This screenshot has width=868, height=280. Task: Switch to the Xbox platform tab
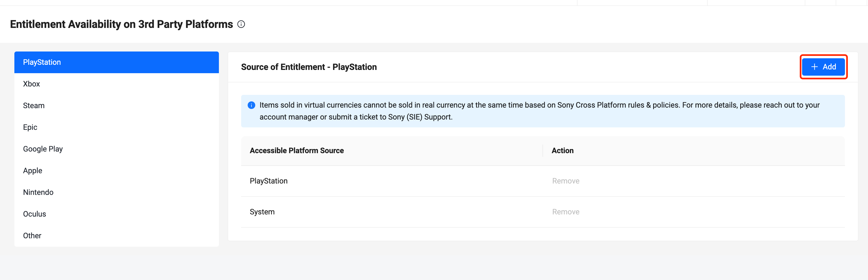click(117, 84)
